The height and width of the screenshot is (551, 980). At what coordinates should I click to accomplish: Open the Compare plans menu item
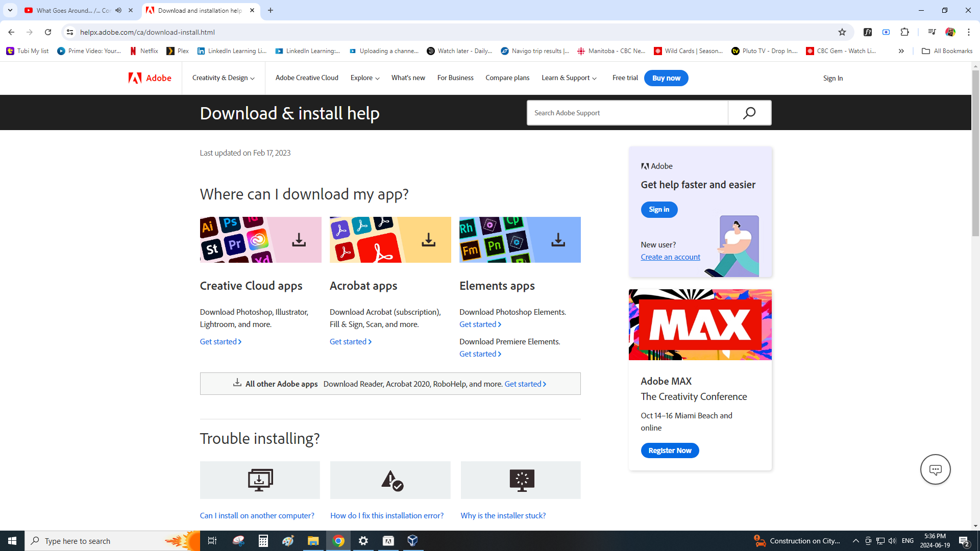[507, 78]
